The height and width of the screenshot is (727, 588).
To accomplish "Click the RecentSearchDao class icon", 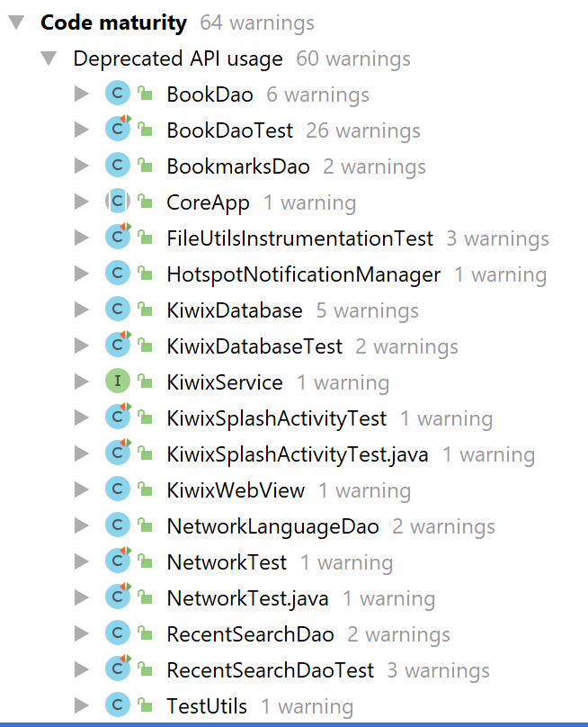I will [118, 633].
